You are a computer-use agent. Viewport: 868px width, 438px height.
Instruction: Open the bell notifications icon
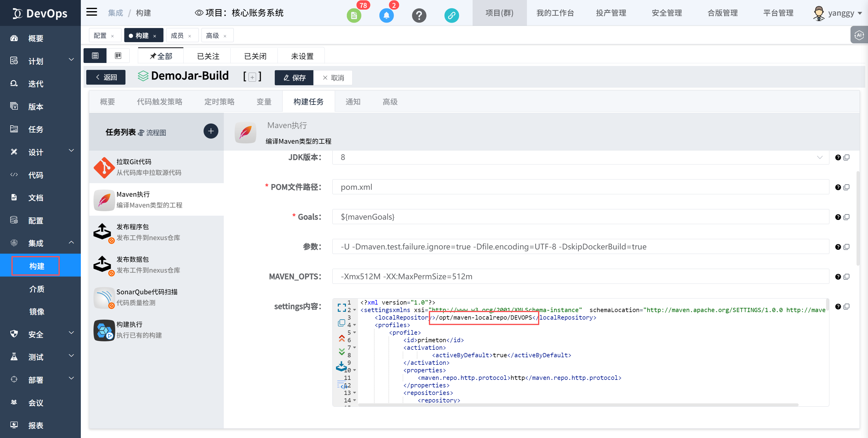386,15
